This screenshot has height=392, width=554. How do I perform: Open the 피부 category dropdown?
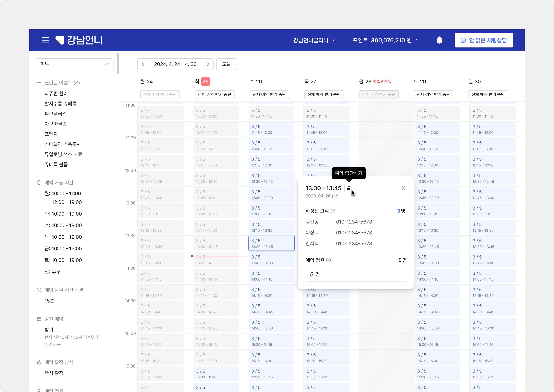click(x=74, y=64)
